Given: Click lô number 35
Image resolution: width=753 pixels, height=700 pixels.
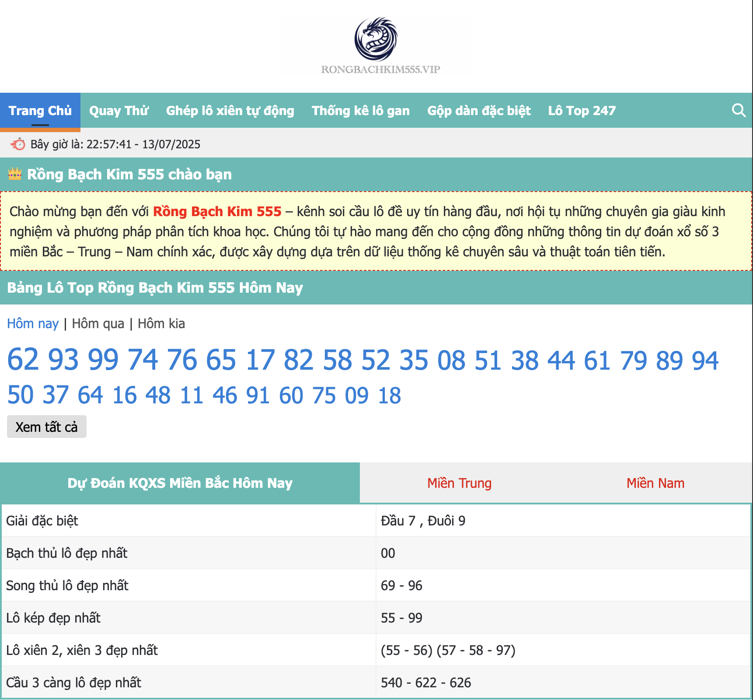Looking at the screenshot, I should pyautogui.click(x=414, y=360).
